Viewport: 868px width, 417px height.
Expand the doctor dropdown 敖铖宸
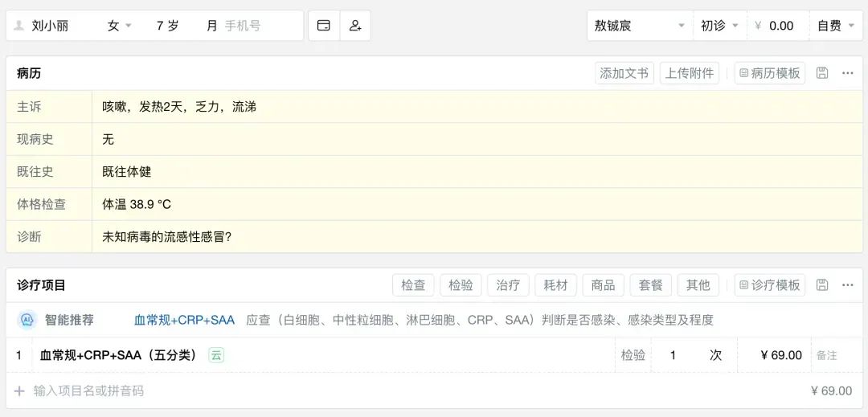pyautogui.click(x=639, y=26)
